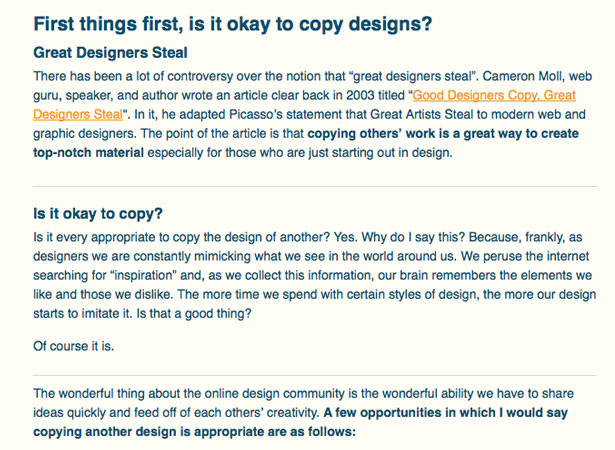This screenshot has height=450, width=615.
Task: Click the sentence "Why do I say this?"
Action: pyautogui.click(x=413, y=237)
